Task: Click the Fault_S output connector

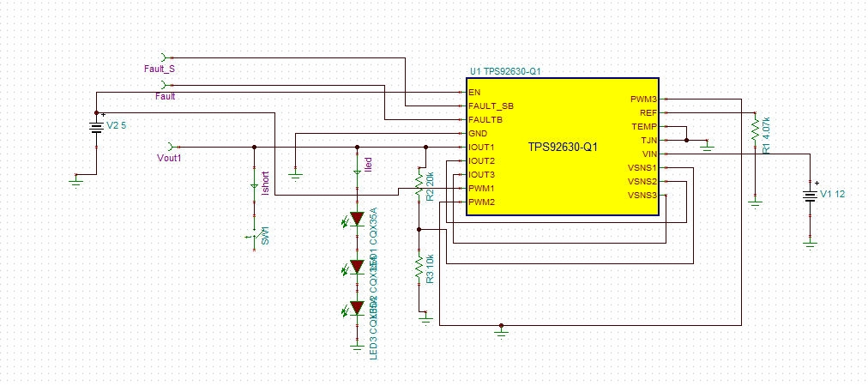Action: [x=165, y=57]
